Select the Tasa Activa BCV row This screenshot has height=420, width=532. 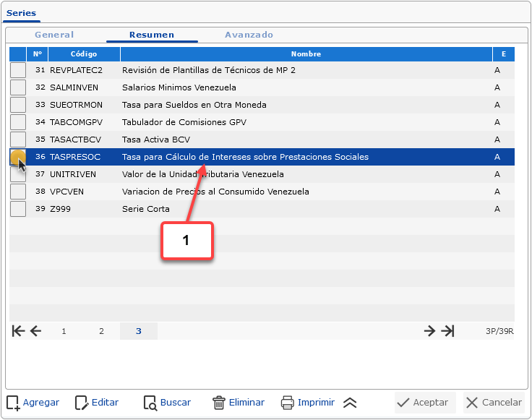pos(156,140)
